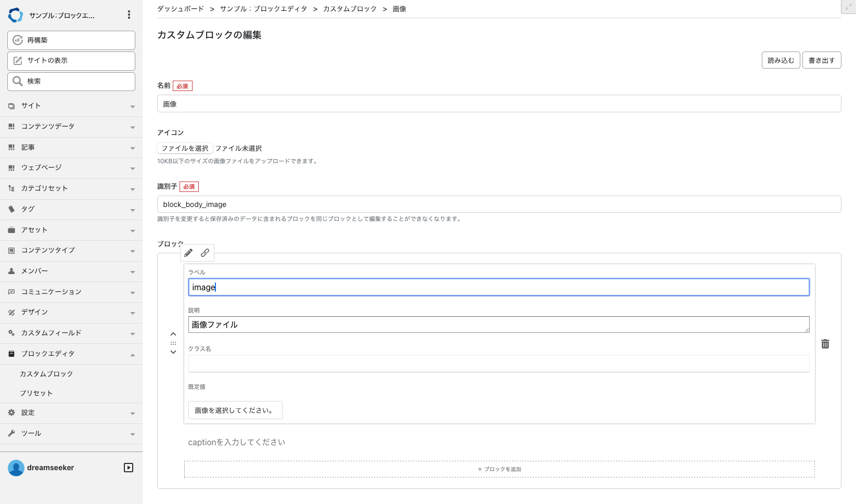Move the block up with the chevron icon
Image resolution: width=856 pixels, height=504 pixels.
tap(173, 334)
